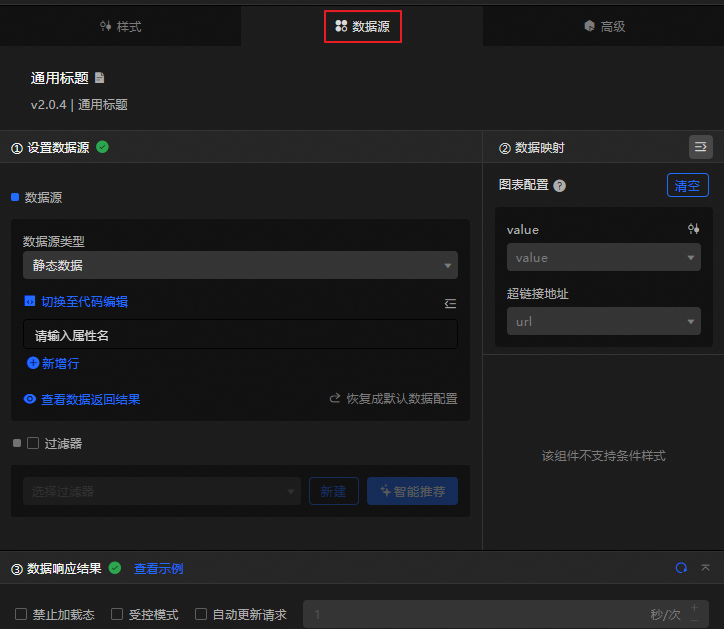The width and height of the screenshot is (724, 629).
Task: Collapse the 数据响应结果 section arrow
Action: click(x=706, y=568)
